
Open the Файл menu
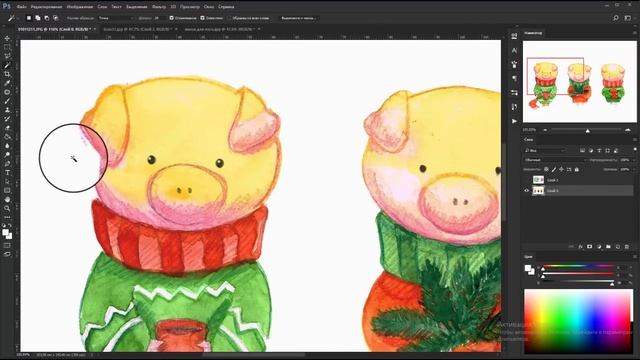[x=22, y=7]
